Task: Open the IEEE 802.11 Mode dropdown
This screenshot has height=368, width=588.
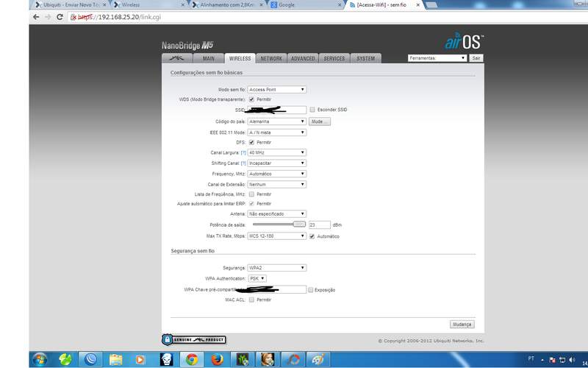Action: (277, 132)
